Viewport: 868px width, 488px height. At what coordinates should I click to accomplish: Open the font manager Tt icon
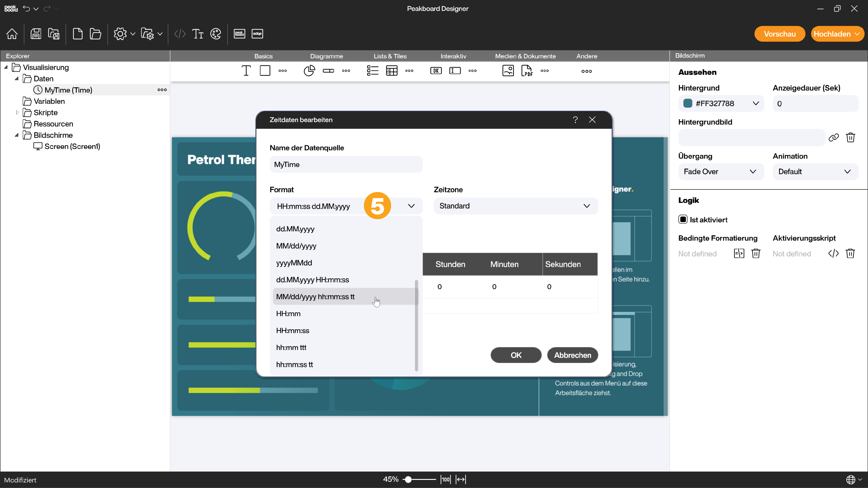point(198,34)
